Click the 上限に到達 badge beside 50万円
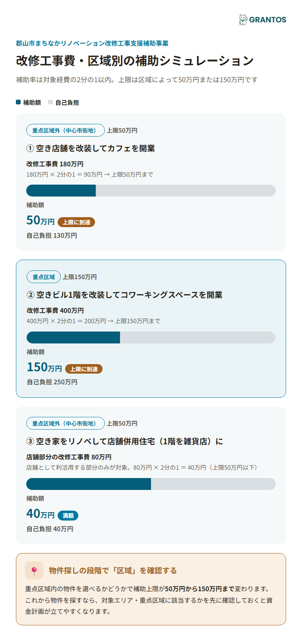Viewport: 302px width, 644px height. tap(76, 222)
